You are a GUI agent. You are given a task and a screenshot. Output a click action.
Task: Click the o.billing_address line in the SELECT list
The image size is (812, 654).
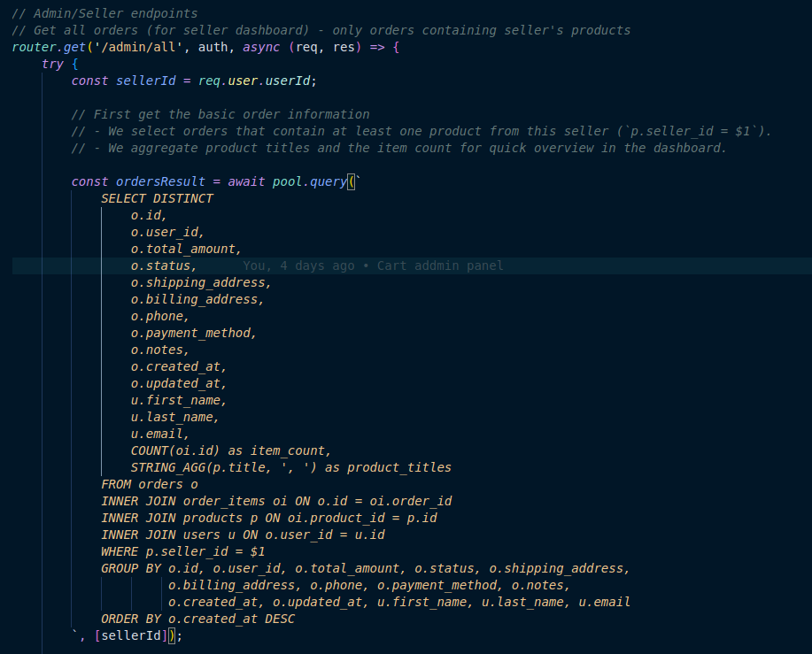pyautogui.click(x=197, y=299)
